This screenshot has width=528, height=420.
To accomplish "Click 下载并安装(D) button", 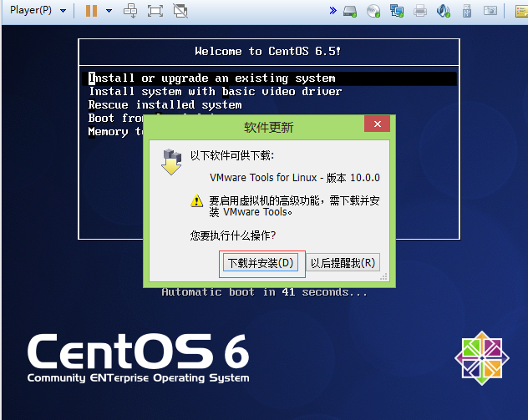I will tap(261, 263).
